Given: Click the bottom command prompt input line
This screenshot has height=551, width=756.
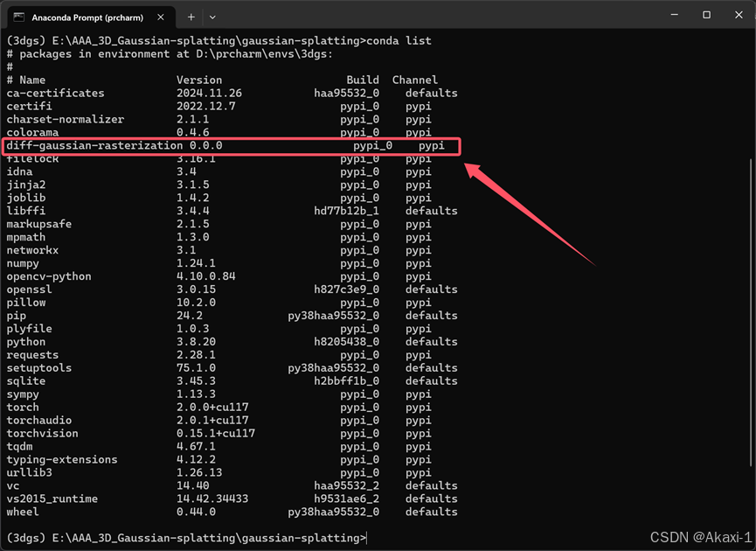Looking at the screenshot, I should (x=187, y=538).
